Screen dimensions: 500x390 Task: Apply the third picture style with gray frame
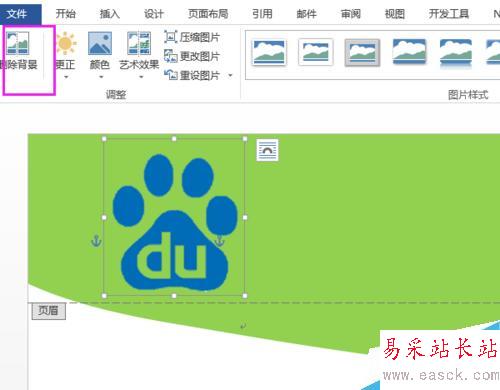click(362, 52)
